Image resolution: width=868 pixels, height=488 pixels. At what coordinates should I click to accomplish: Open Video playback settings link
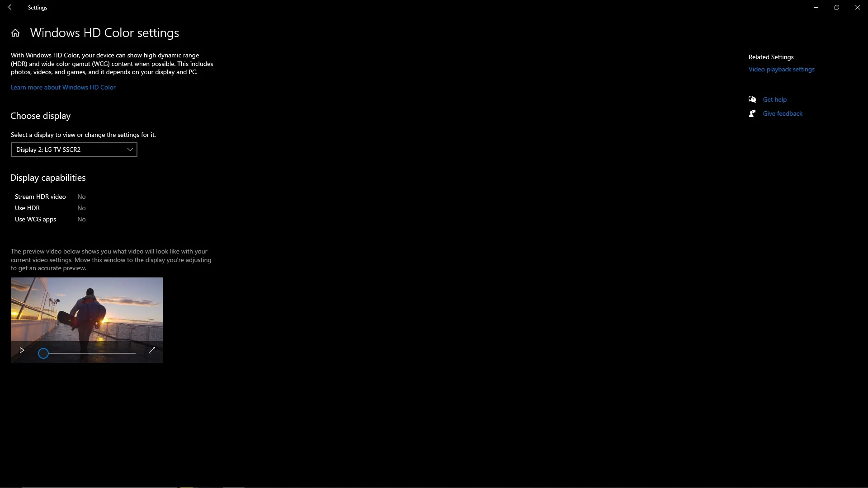point(782,69)
